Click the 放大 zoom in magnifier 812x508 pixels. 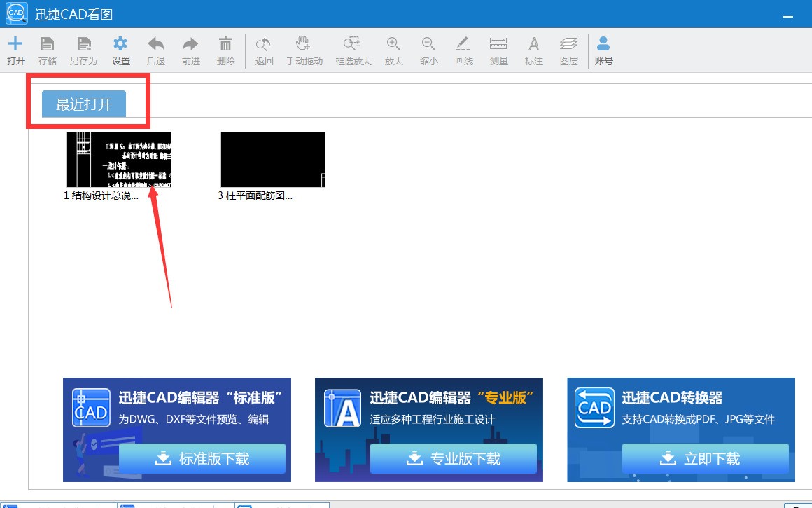click(x=394, y=44)
